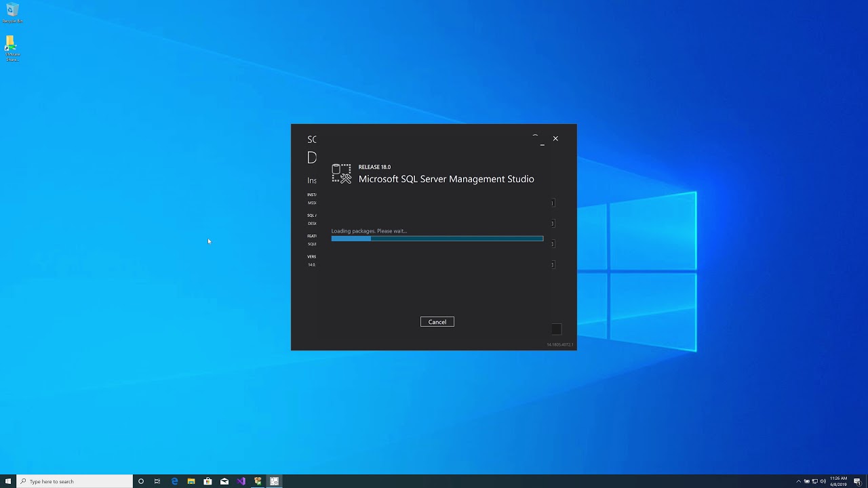This screenshot has height=488, width=868.
Task: Click the SSMS database tools logo
Action: click(x=342, y=174)
